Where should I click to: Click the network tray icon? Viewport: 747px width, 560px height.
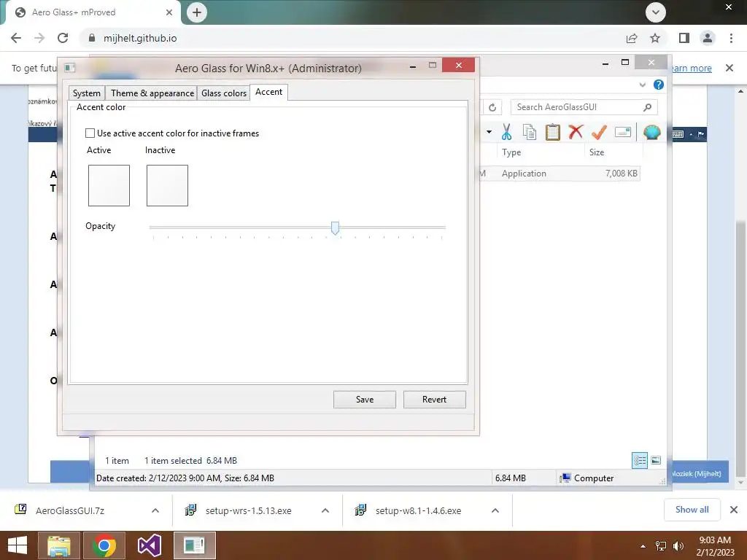pos(661,545)
